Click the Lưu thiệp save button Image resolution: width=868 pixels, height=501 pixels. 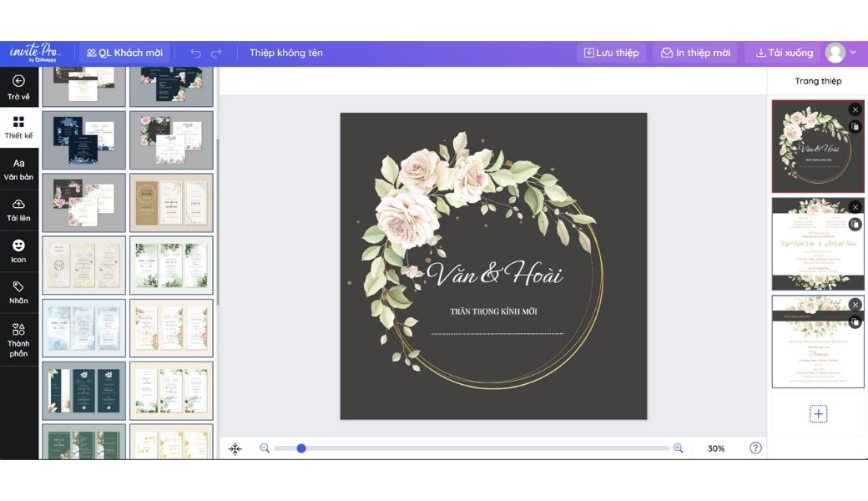pyautogui.click(x=611, y=53)
